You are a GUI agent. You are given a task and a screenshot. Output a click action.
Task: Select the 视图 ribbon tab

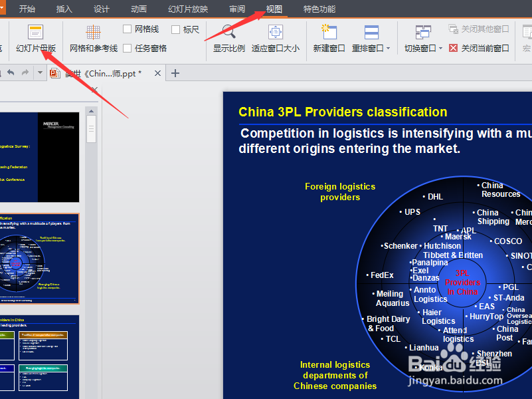click(x=274, y=9)
